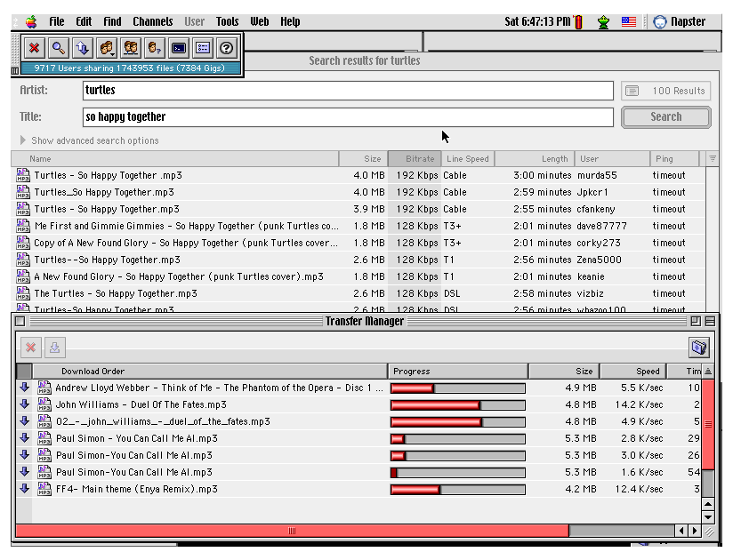
Task: Click the green figure menu bar icon
Action: [x=603, y=22]
